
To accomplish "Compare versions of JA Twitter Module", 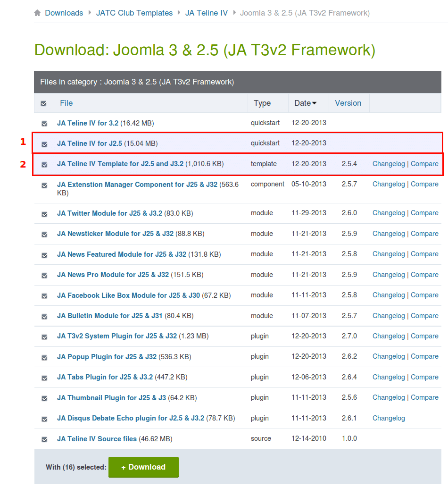I will [424, 213].
